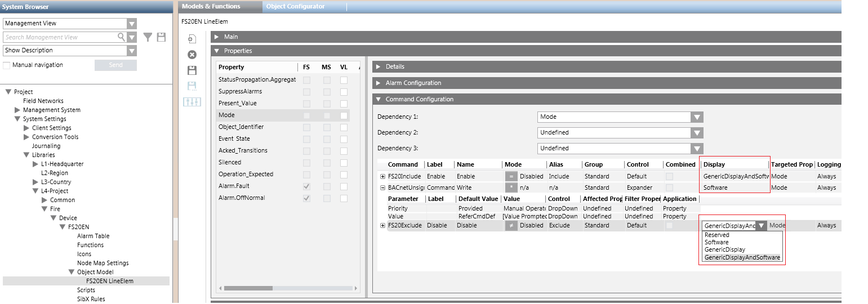This screenshot has width=868, height=304.
Task: Enable the Manual navigation checkbox
Action: (x=7, y=65)
